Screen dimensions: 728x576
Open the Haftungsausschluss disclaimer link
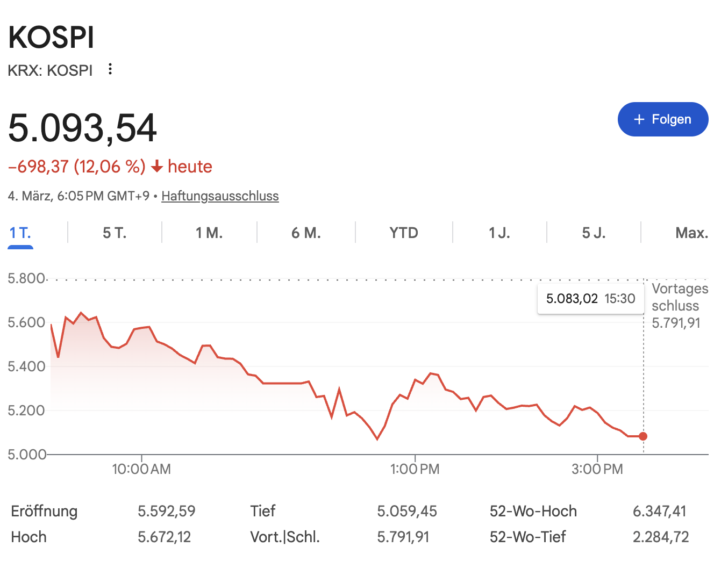tap(220, 196)
